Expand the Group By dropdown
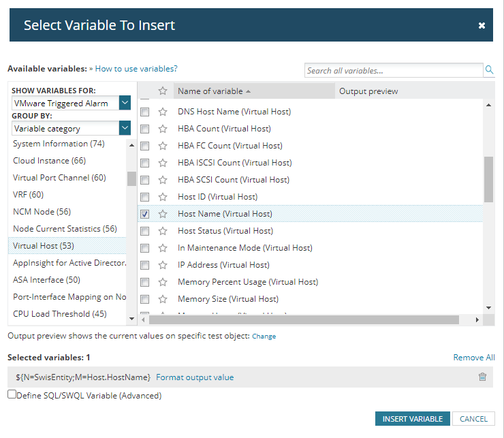This screenshot has height=438, width=504. click(x=125, y=128)
